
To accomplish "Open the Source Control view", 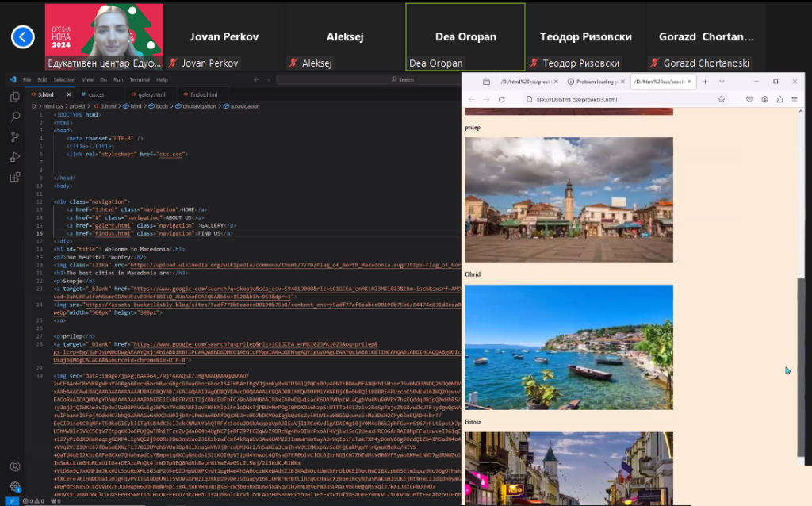I will (x=14, y=136).
